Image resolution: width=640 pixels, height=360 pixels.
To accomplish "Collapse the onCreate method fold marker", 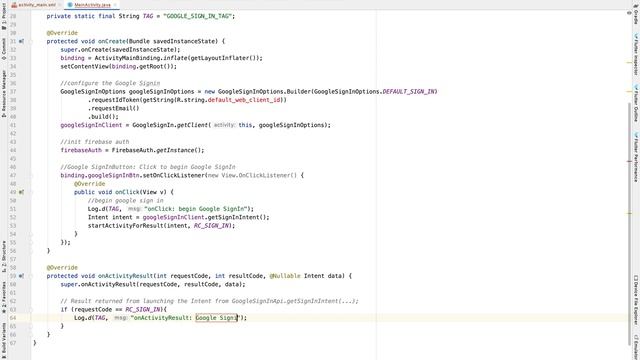I will point(30,41).
